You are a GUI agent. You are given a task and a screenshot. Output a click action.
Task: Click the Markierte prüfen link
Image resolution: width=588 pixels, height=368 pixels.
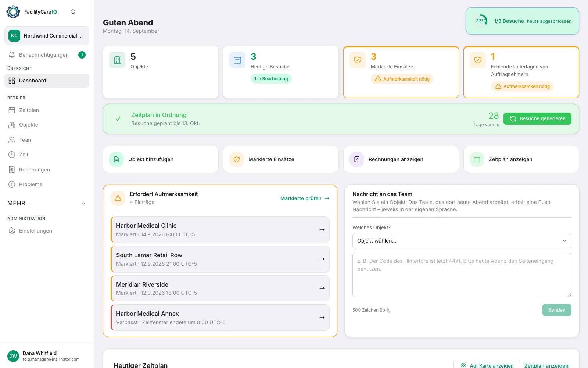point(305,198)
